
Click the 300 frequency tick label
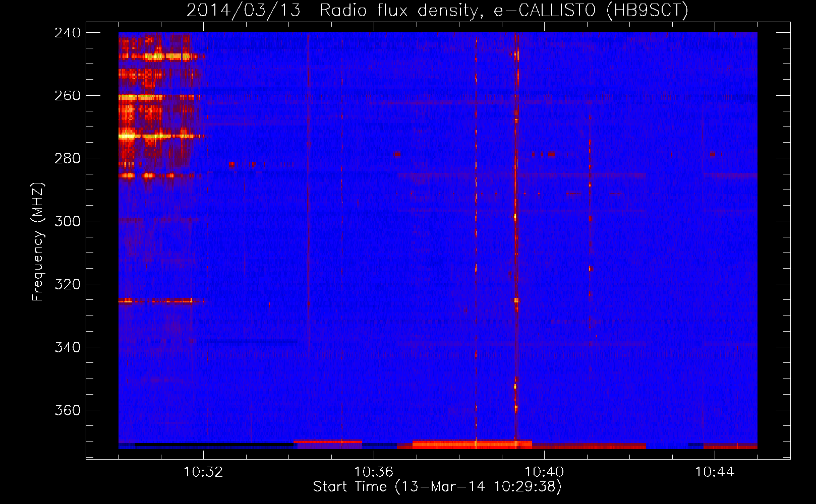68,222
